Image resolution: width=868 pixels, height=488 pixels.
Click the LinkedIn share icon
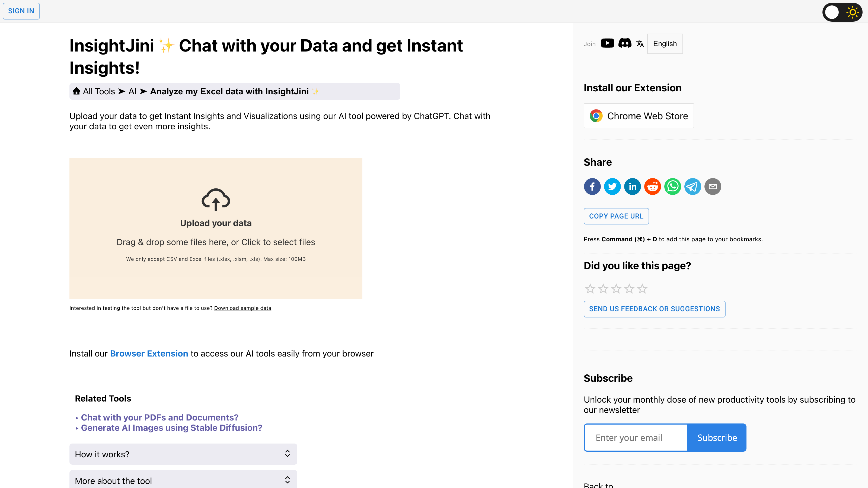(633, 187)
